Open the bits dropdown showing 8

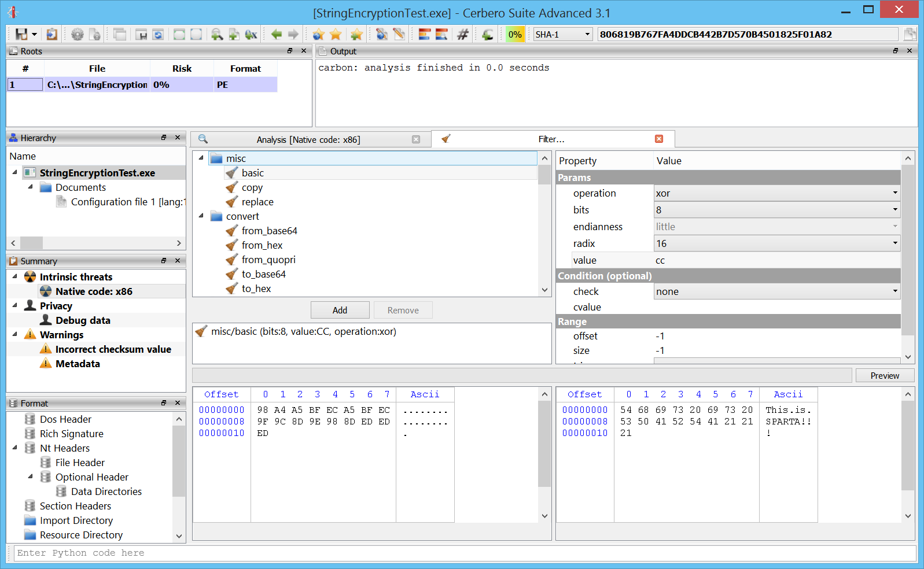click(777, 210)
